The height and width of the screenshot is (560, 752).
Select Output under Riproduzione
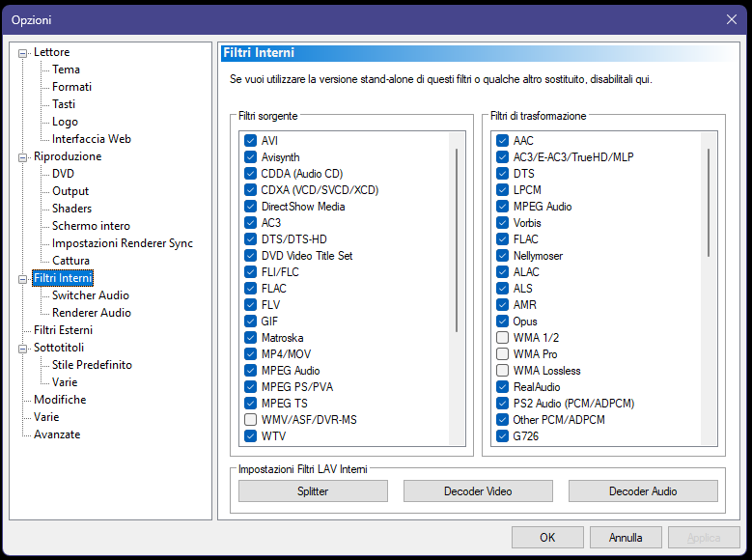pos(70,191)
